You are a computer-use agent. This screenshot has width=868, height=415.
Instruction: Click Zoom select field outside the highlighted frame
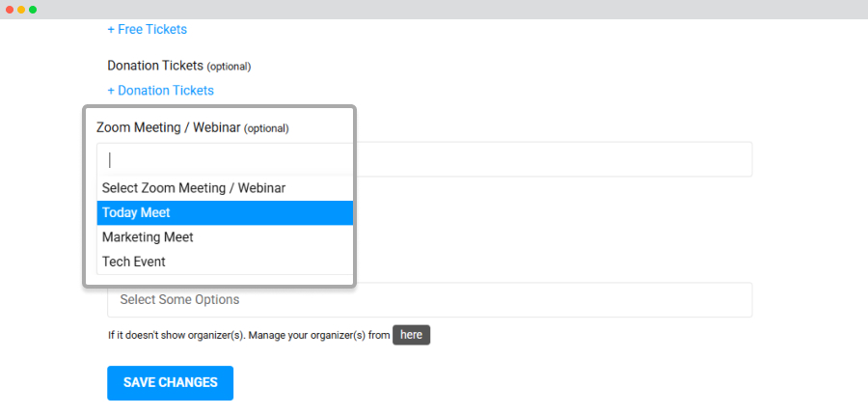(x=554, y=159)
